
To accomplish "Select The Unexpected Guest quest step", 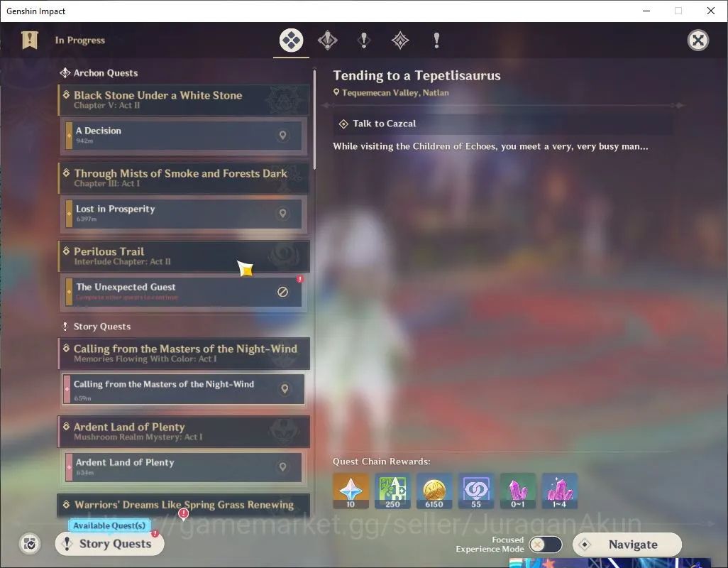I will pos(184,292).
